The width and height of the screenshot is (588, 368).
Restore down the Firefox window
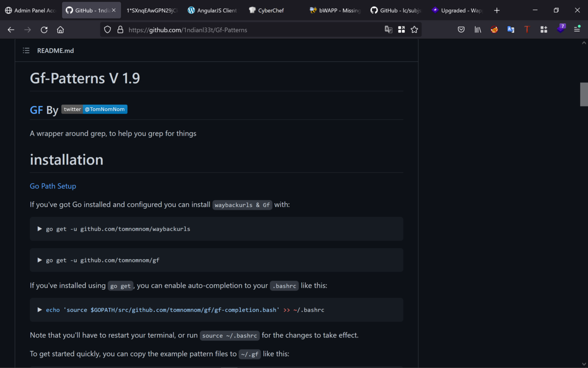pos(556,10)
